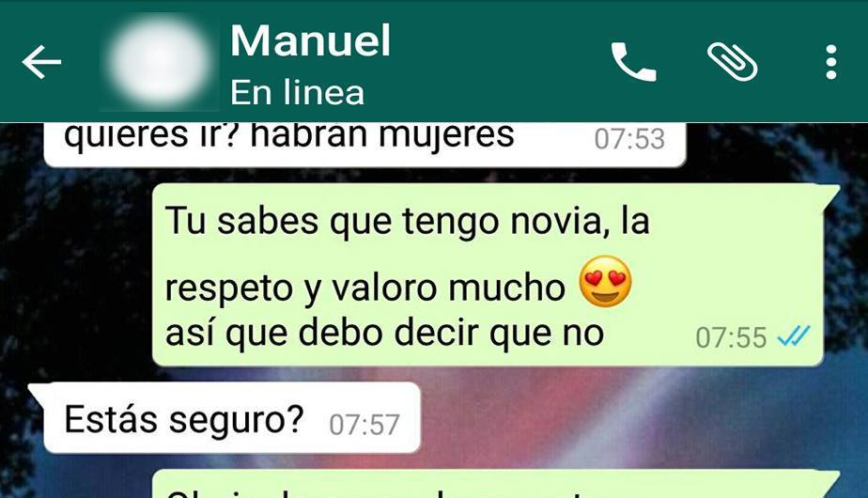Tap the "respeto y valoro mucho" text line
Image resolution: width=868 pixels, height=498 pixels.
click(364, 288)
